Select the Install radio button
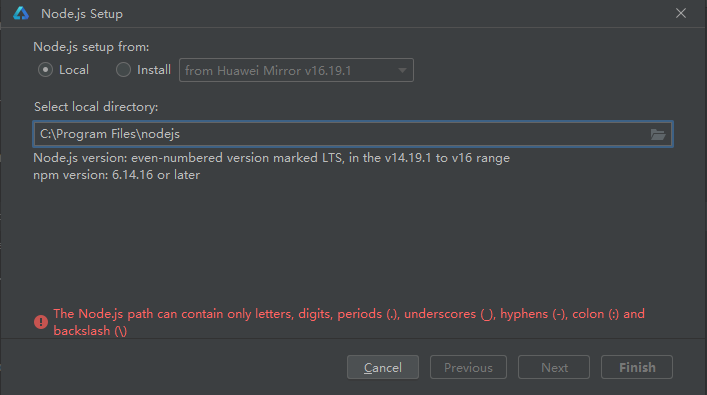The image size is (707, 395). tap(123, 70)
